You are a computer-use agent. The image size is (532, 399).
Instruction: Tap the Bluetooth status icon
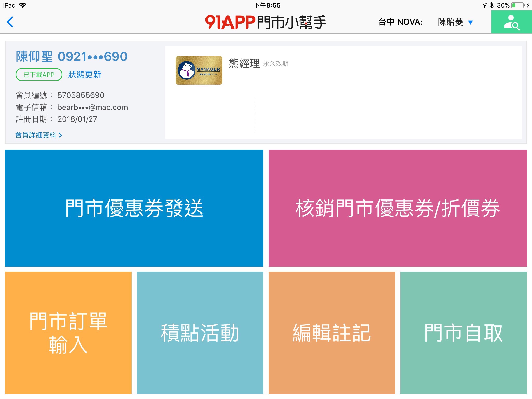pyautogui.click(x=491, y=5)
